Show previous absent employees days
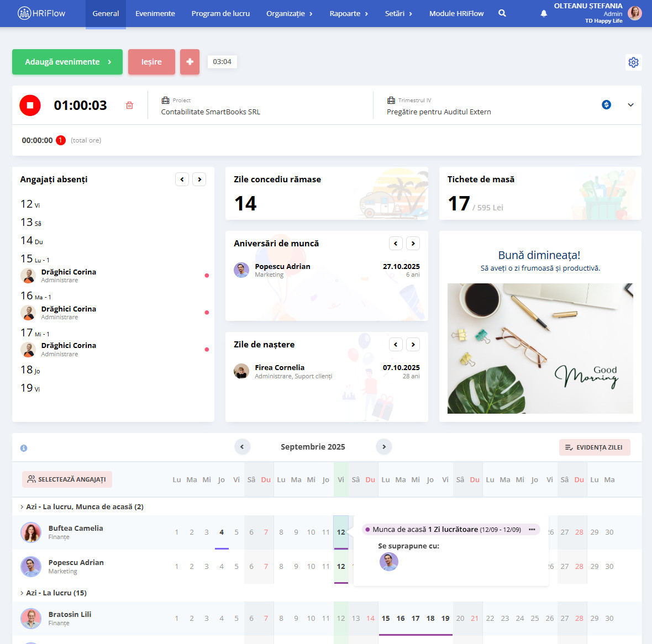The width and height of the screenshot is (652, 644). point(182,180)
